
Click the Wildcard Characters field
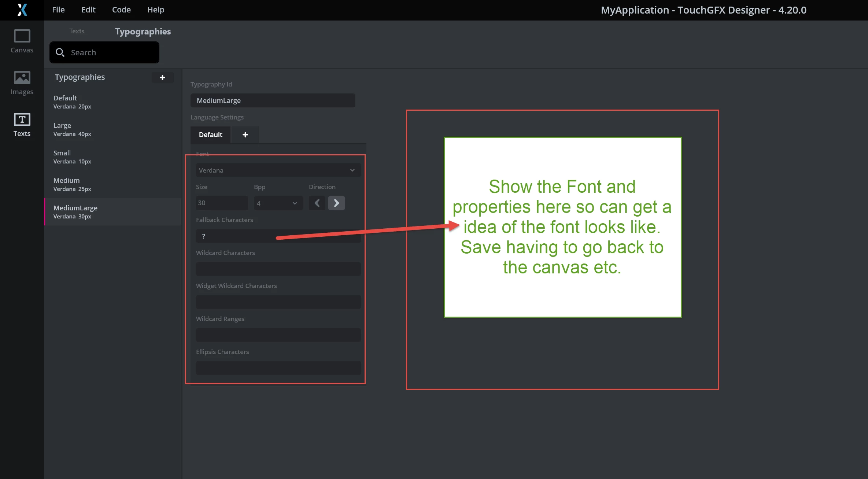pyautogui.click(x=278, y=269)
